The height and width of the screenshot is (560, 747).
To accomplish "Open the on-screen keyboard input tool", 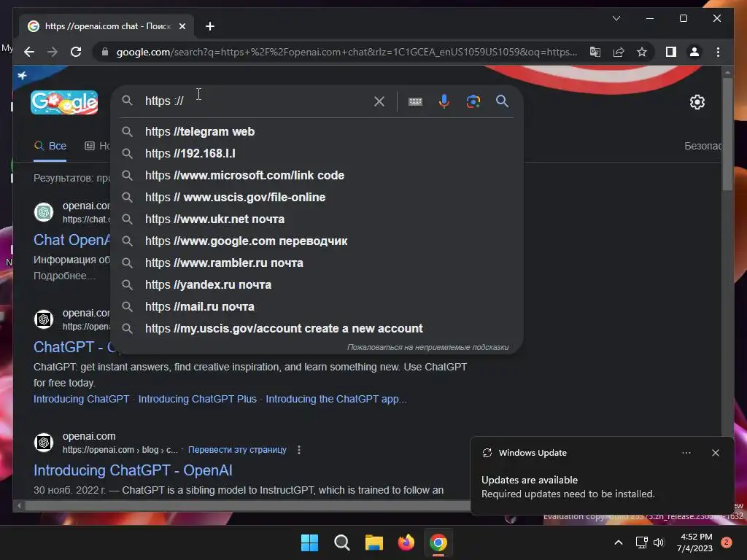I will pyautogui.click(x=415, y=101).
